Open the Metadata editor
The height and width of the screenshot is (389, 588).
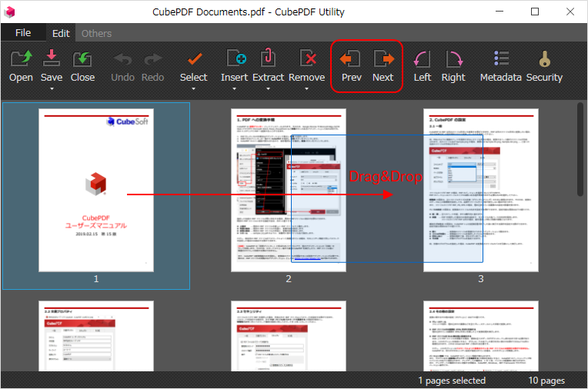click(x=500, y=66)
